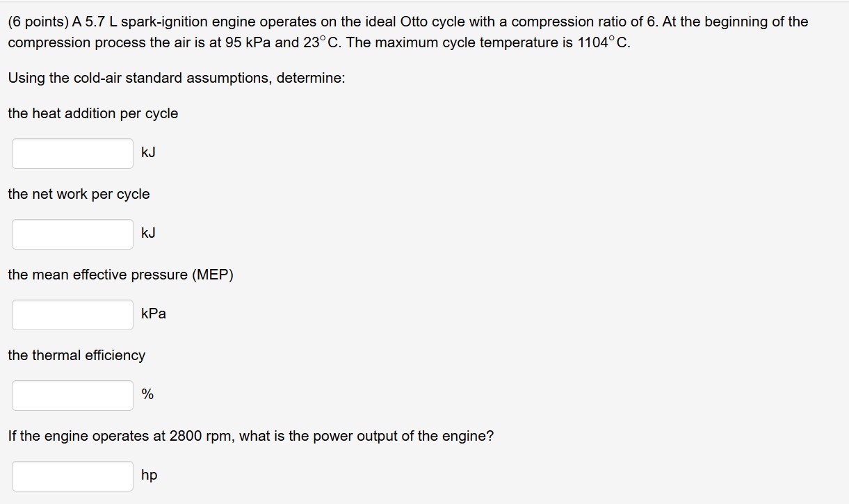Click the heading text about the heat addition per cycle
The height and width of the screenshot is (504, 849).
coord(92,113)
